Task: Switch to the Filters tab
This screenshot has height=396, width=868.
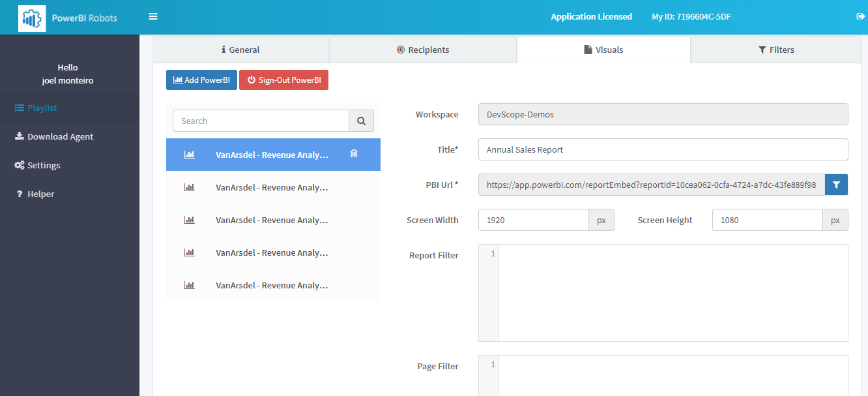Action: pyautogui.click(x=775, y=49)
